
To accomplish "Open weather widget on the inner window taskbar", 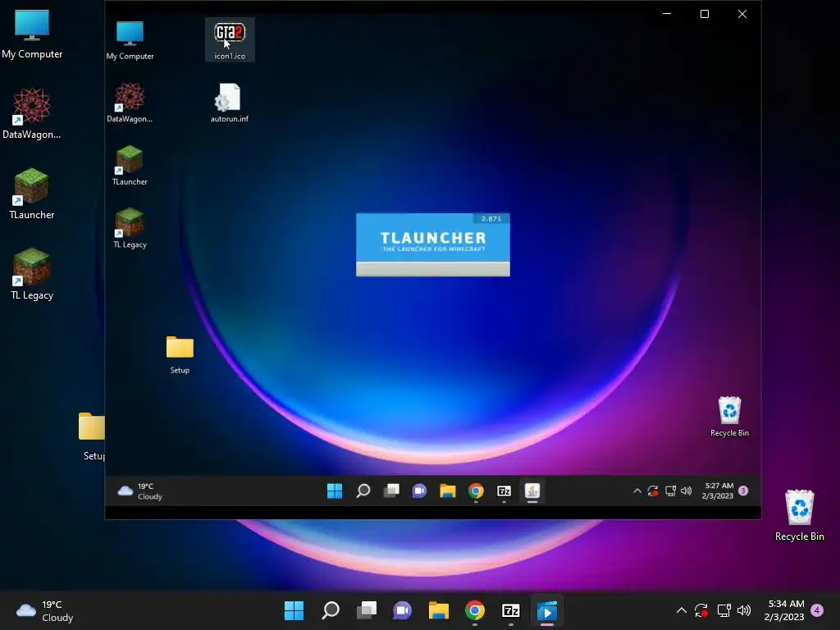I will 140,491.
